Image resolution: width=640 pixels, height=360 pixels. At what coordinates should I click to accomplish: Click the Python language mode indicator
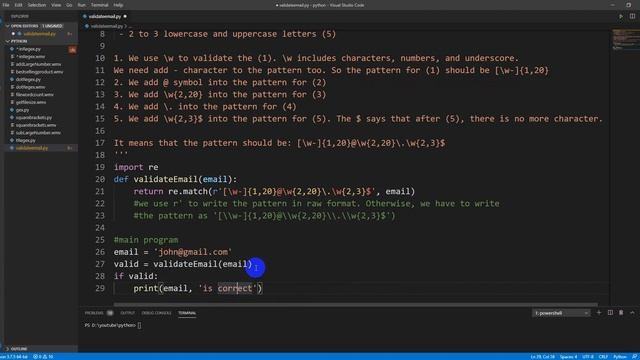pyautogui.click(x=620, y=357)
